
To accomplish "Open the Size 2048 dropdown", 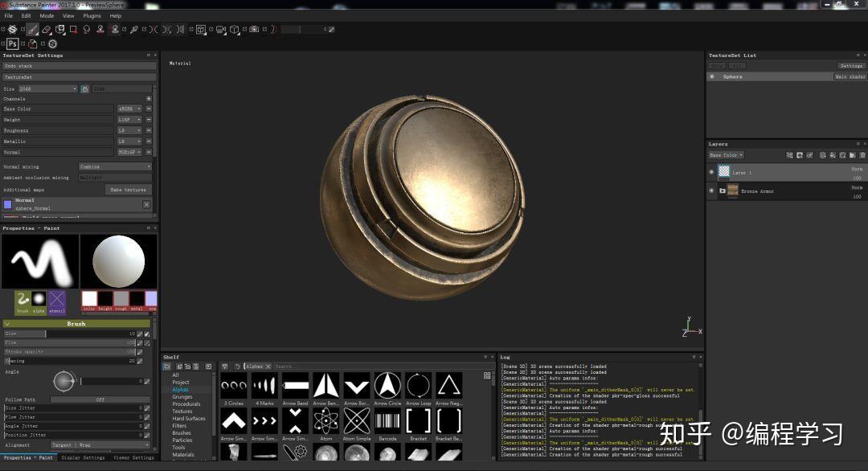I will pyautogui.click(x=47, y=88).
